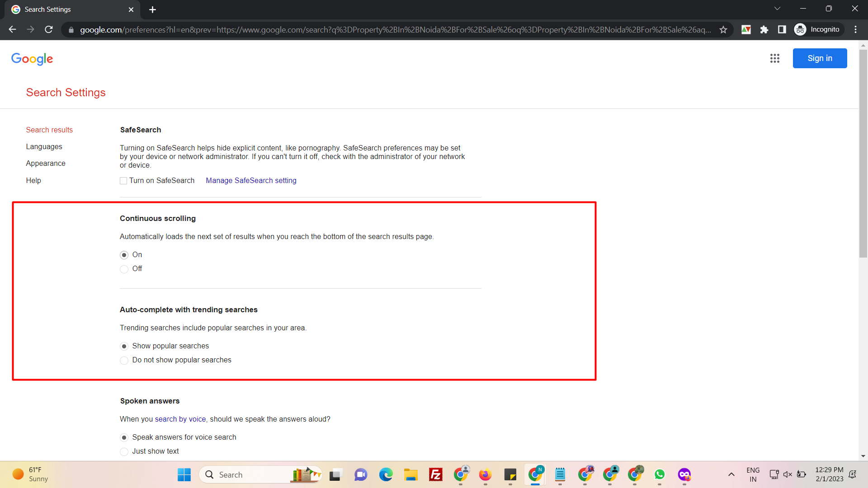View site information via padlock icon
868x488 pixels.
[x=71, y=30]
